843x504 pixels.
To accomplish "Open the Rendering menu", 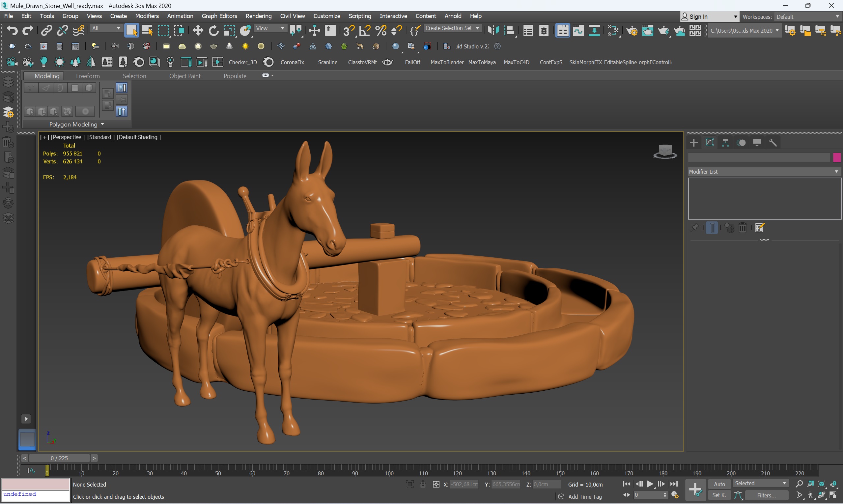I will pyautogui.click(x=259, y=16).
